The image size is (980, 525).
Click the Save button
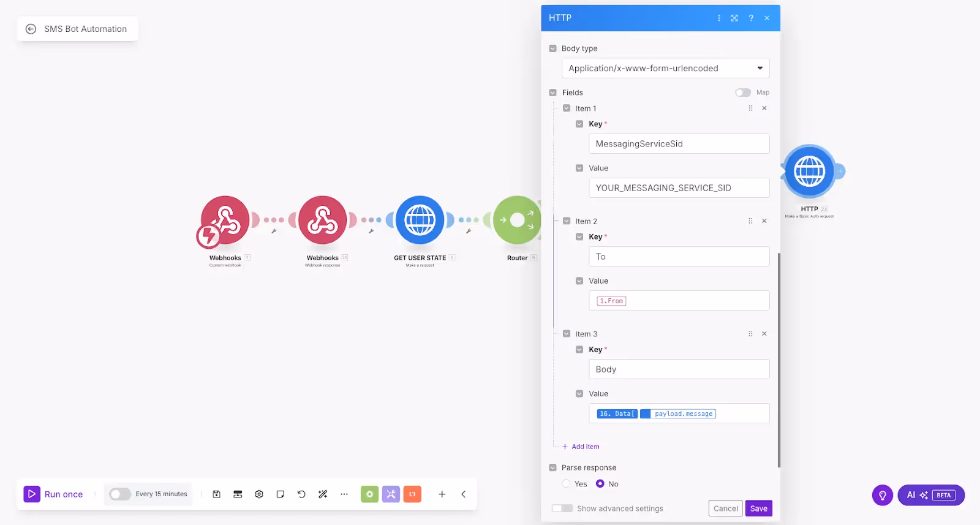[x=759, y=508]
